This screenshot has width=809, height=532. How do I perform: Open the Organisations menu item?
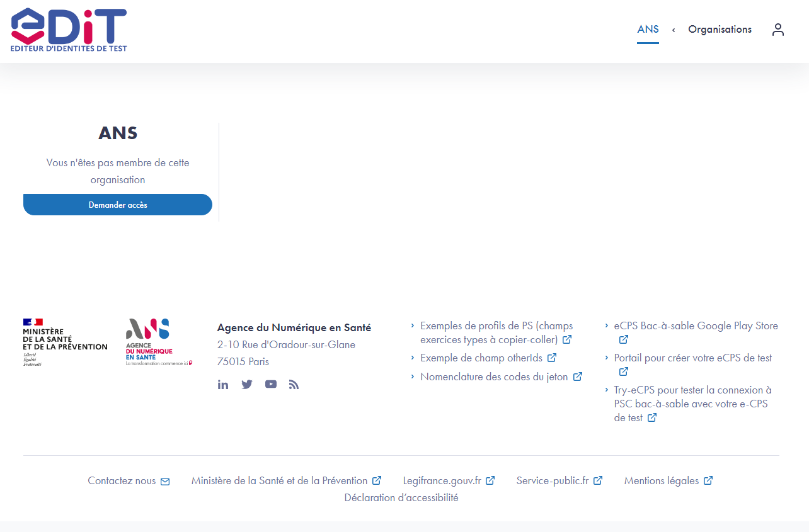pyautogui.click(x=720, y=30)
